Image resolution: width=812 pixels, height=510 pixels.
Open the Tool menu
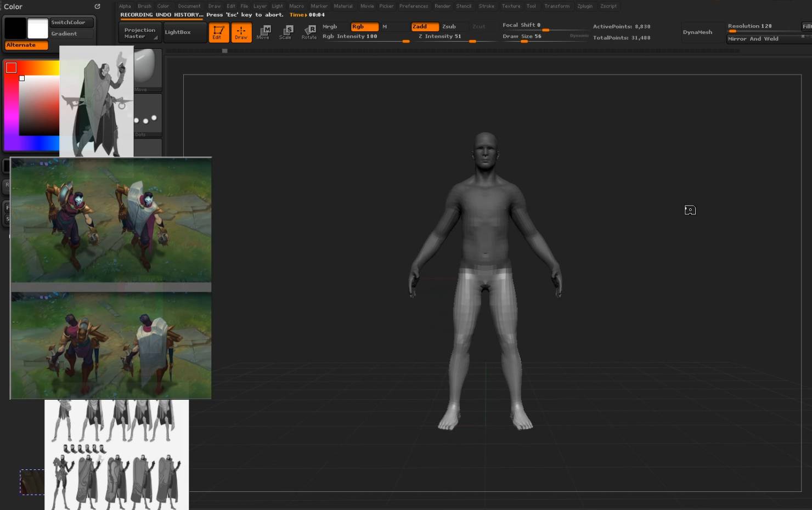pyautogui.click(x=531, y=6)
